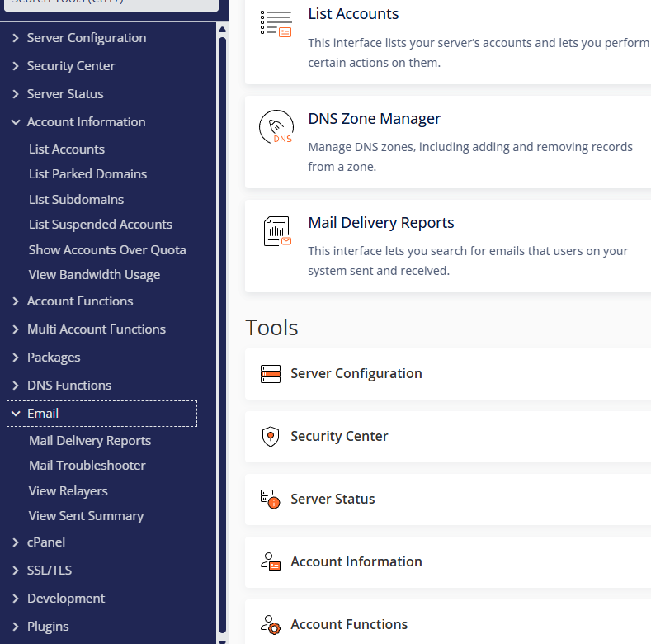Click the Server Configuration tools icon
The image size is (651, 644).
coord(271,374)
